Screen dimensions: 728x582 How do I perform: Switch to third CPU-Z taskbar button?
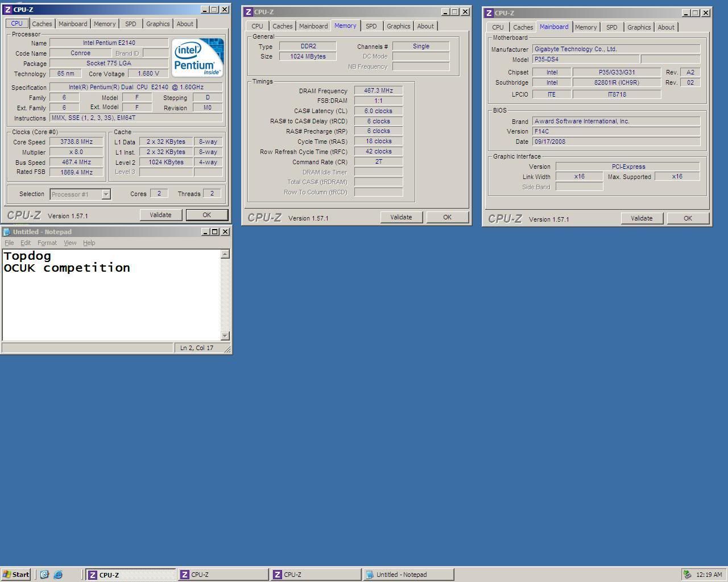316,575
